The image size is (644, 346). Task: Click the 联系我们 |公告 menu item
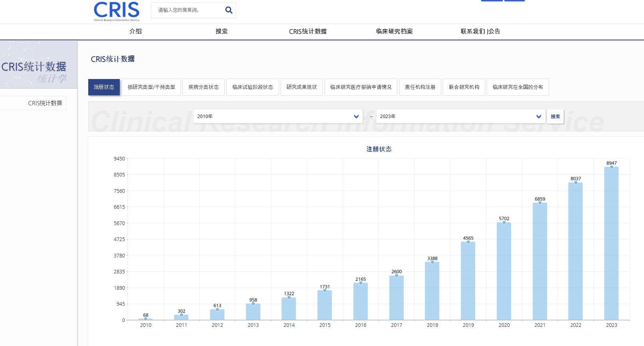click(x=480, y=31)
